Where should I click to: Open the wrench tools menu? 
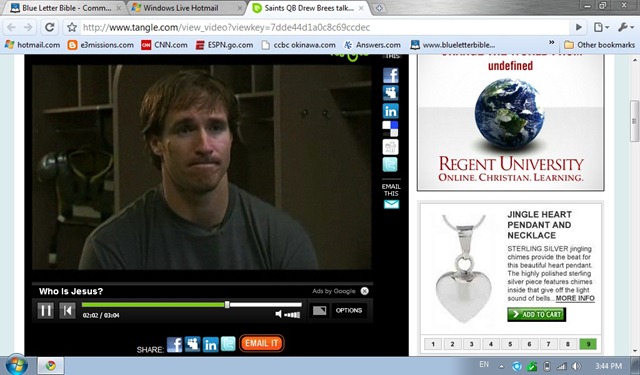click(x=625, y=27)
